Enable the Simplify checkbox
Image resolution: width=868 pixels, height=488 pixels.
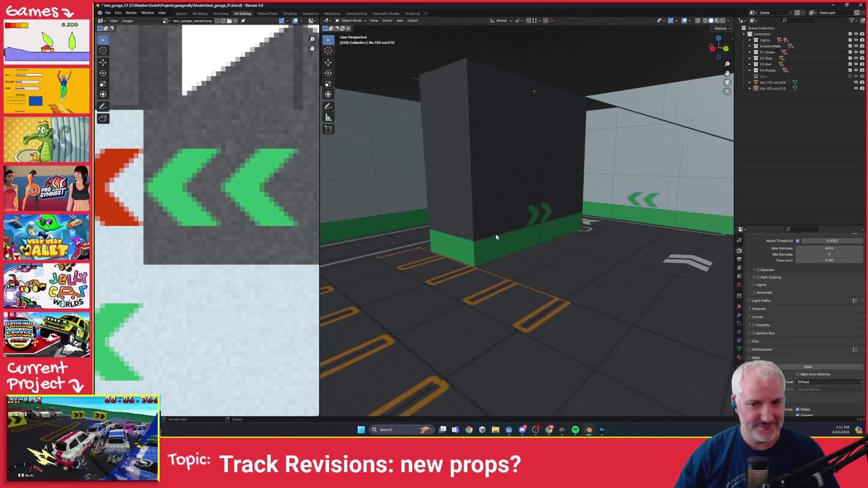click(x=754, y=325)
